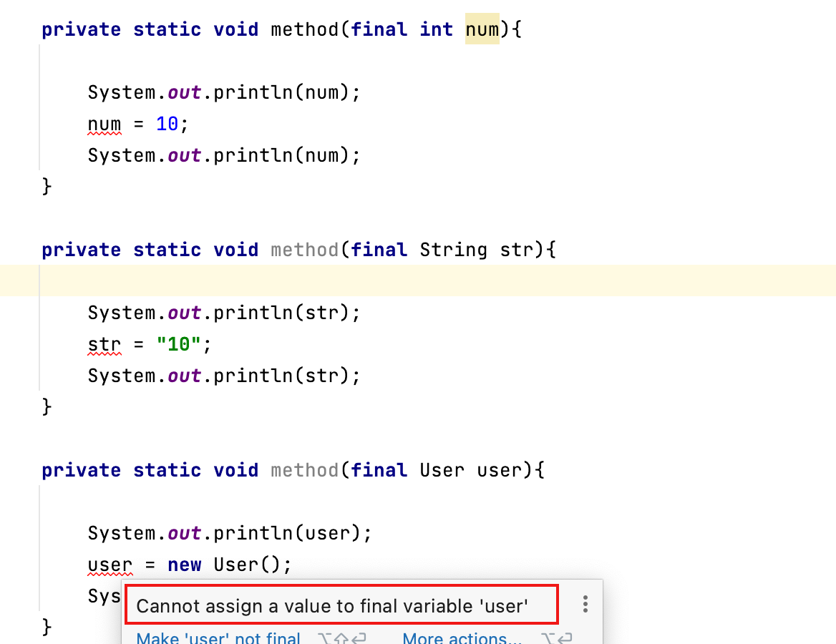Click closing brace of the first method
This screenshot has width=836, height=644.
(47, 186)
